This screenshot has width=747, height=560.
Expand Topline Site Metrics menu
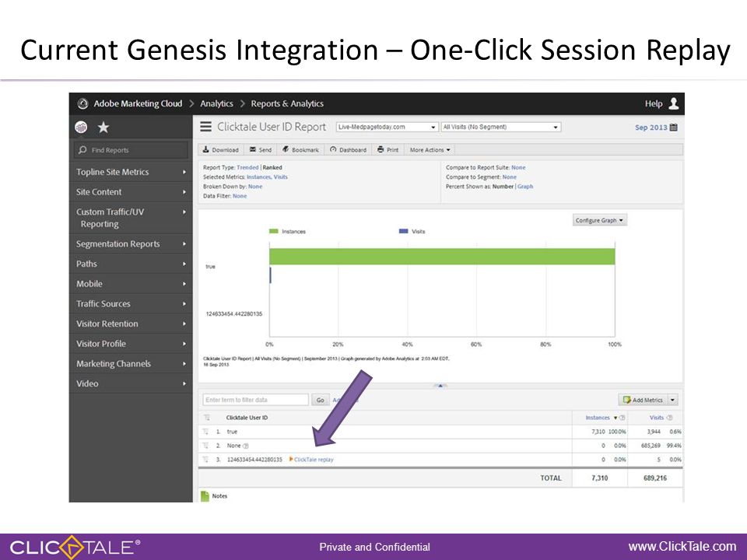click(131, 172)
